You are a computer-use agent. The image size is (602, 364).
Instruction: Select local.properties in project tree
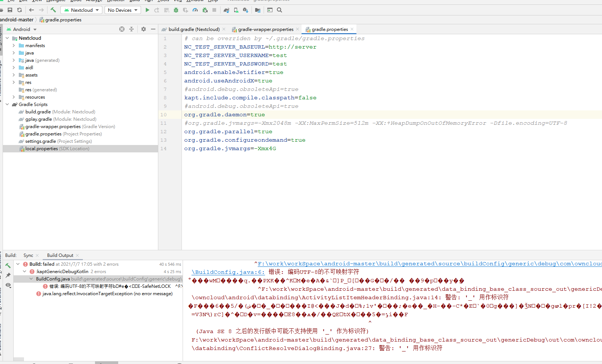[80, 149]
